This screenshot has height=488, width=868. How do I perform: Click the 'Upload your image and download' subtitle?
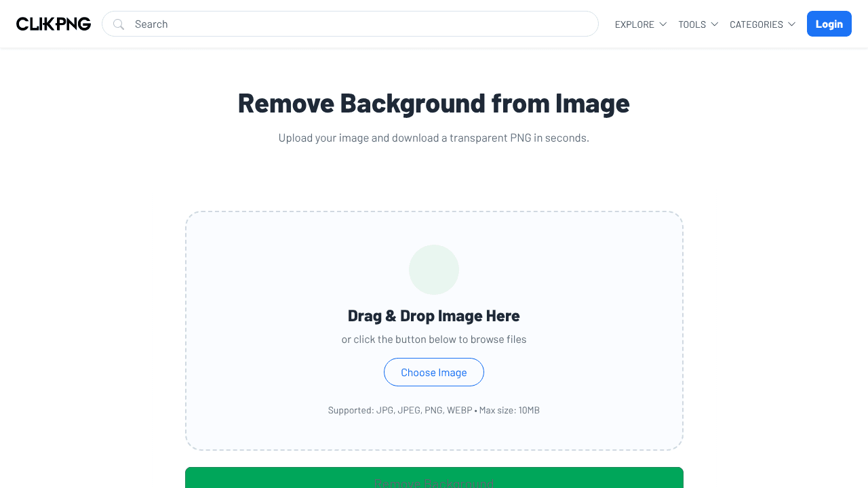(434, 138)
